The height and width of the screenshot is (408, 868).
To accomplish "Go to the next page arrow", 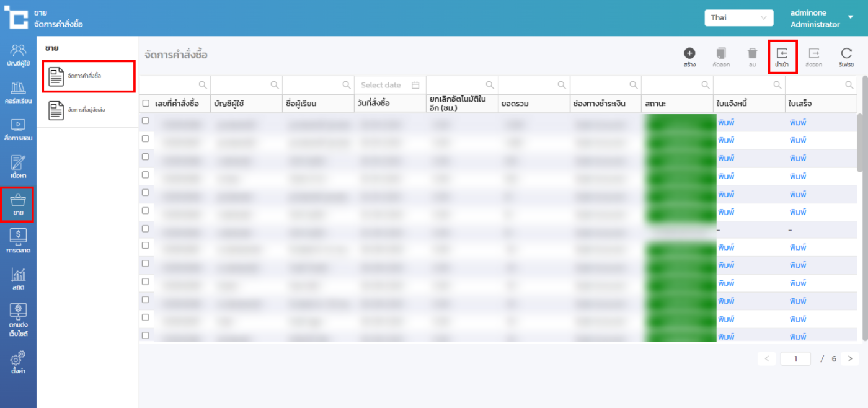I will click(850, 358).
